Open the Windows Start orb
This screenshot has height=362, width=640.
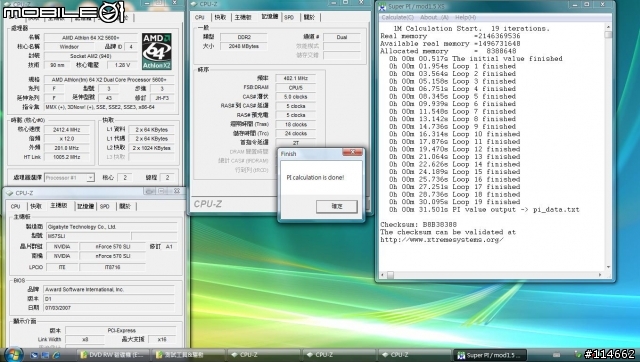point(13,354)
